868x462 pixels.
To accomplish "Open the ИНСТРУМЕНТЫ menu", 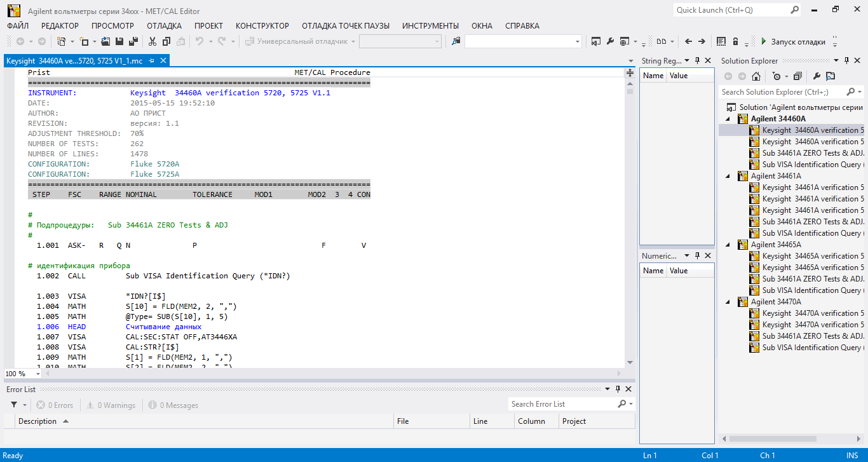I will pos(430,25).
